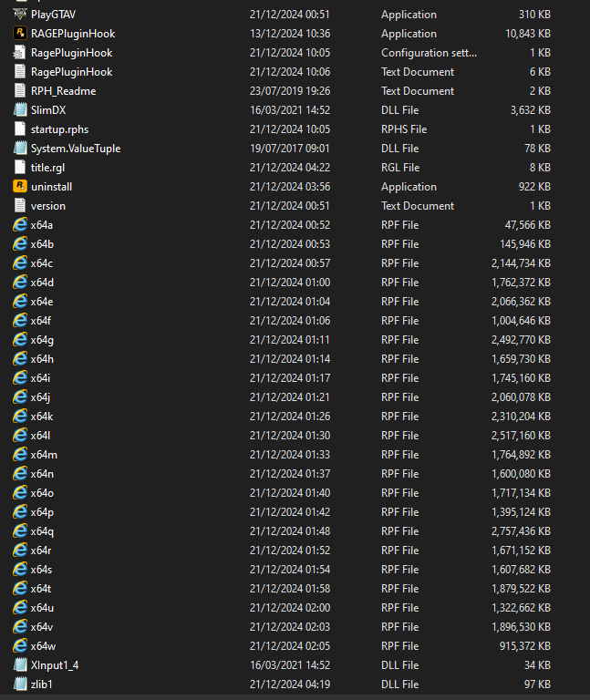Click the RPH_Readme text document icon
590x700 pixels.
coord(20,91)
